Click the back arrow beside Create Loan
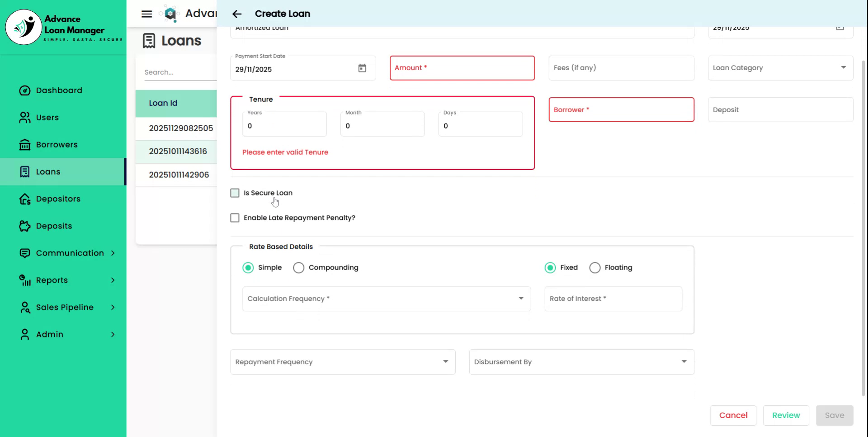This screenshot has height=437, width=868. tap(237, 14)
